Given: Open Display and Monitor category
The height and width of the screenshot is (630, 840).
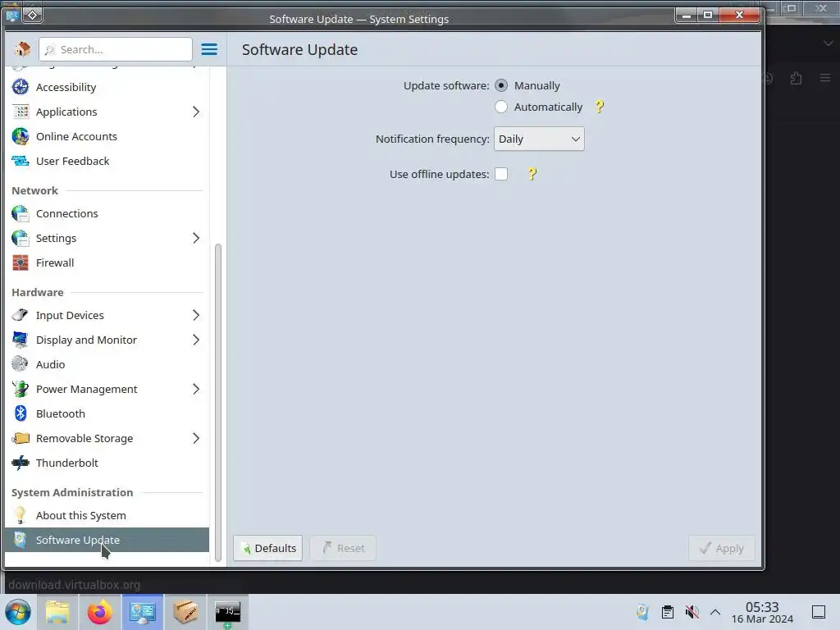Looking at the screenshot, I should (x=107, y=340).
